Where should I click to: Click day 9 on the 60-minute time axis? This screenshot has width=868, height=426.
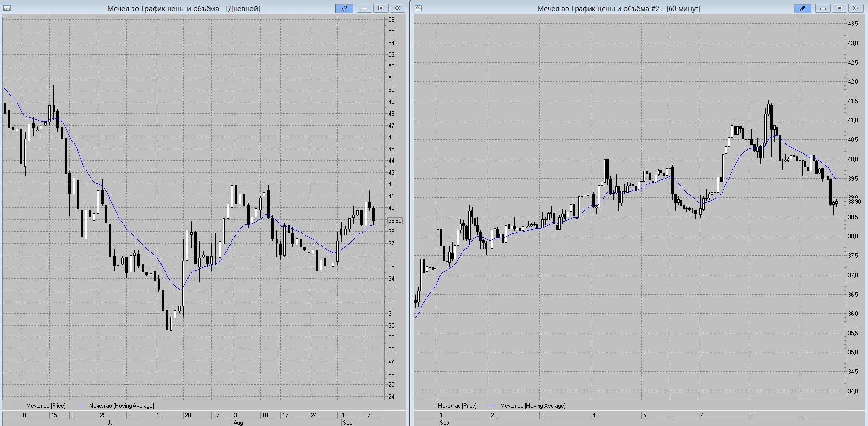803,415
